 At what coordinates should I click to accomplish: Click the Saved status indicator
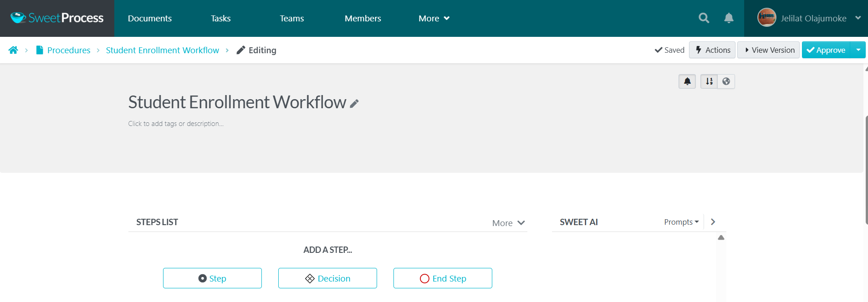pos(669,50)
